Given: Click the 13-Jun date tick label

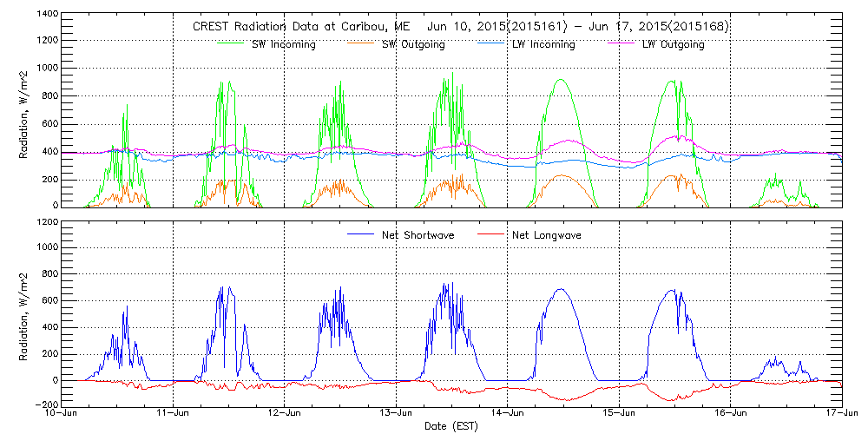Looking at the screenshot, I should pyautogui.click(x=396, y=413).
